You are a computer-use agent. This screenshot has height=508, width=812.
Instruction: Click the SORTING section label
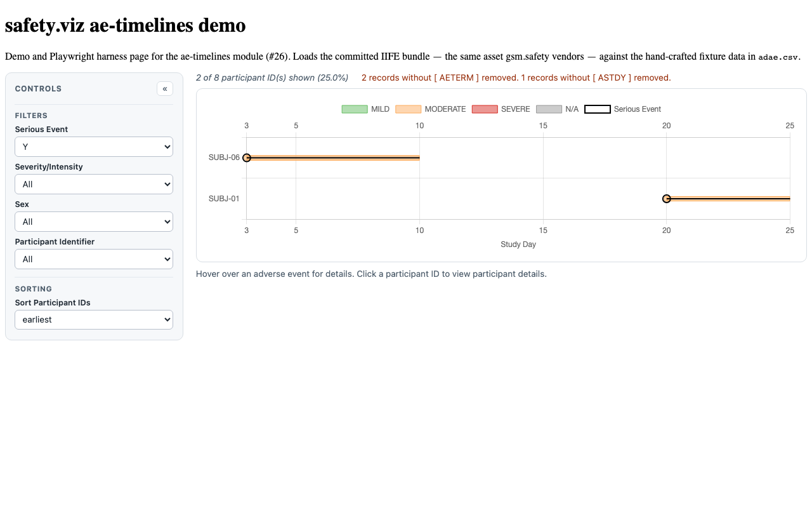click(34, 289)
